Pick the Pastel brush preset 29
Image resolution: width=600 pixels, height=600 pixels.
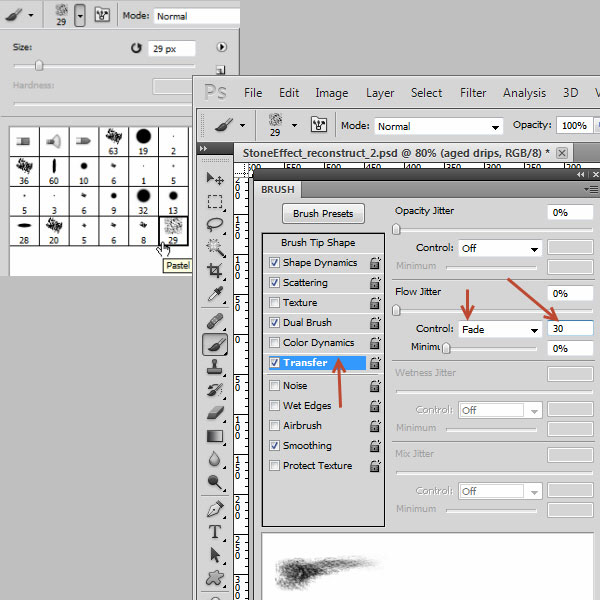173,231
